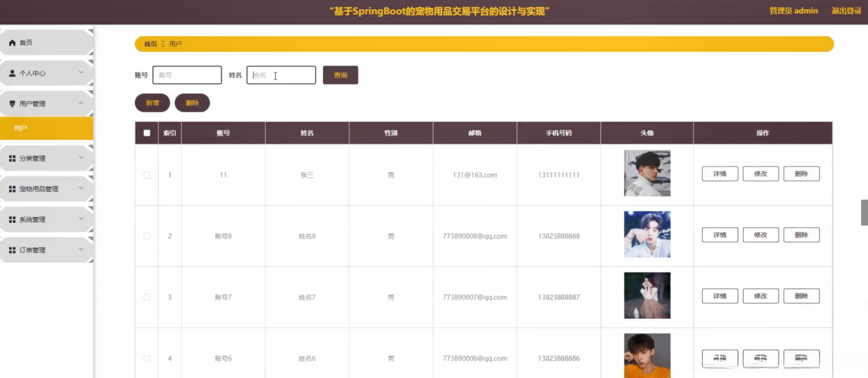Click the grid icon beside 宠物用品管理

[12, 189]
